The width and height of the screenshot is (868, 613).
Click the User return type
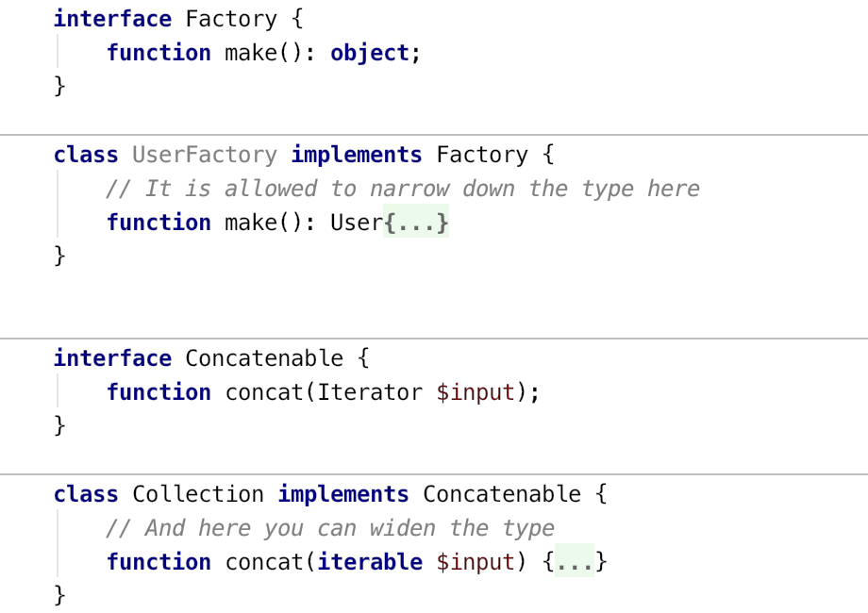tap(356, 223)
